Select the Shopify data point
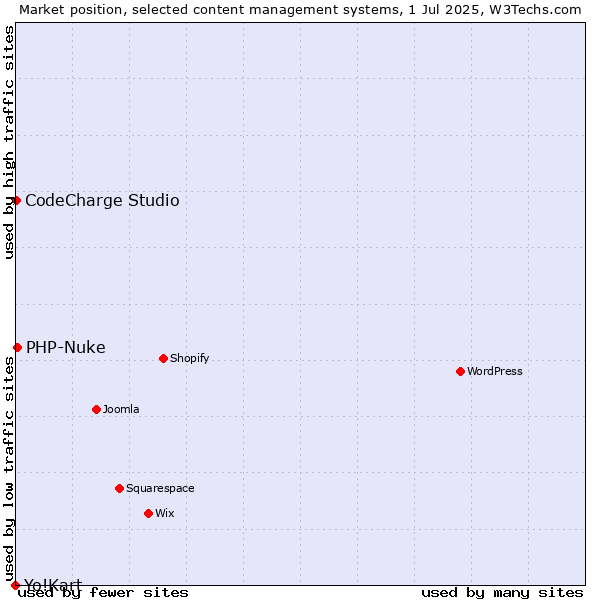The height and width of the screenshot is (600, 600). click(163, 359)
